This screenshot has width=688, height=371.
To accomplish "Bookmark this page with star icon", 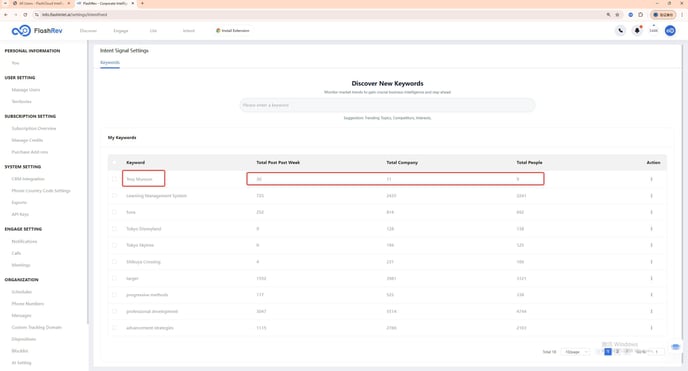I will pos(617,14).
